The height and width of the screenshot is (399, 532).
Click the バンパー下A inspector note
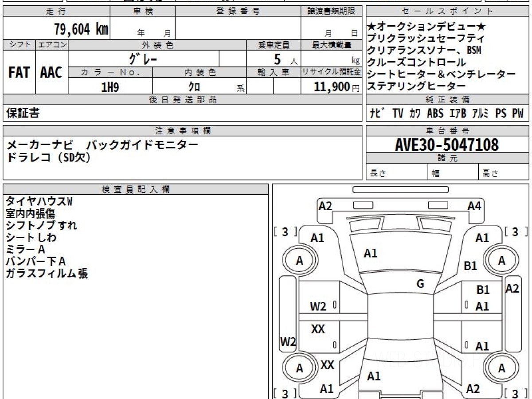[x=35, y=261]
